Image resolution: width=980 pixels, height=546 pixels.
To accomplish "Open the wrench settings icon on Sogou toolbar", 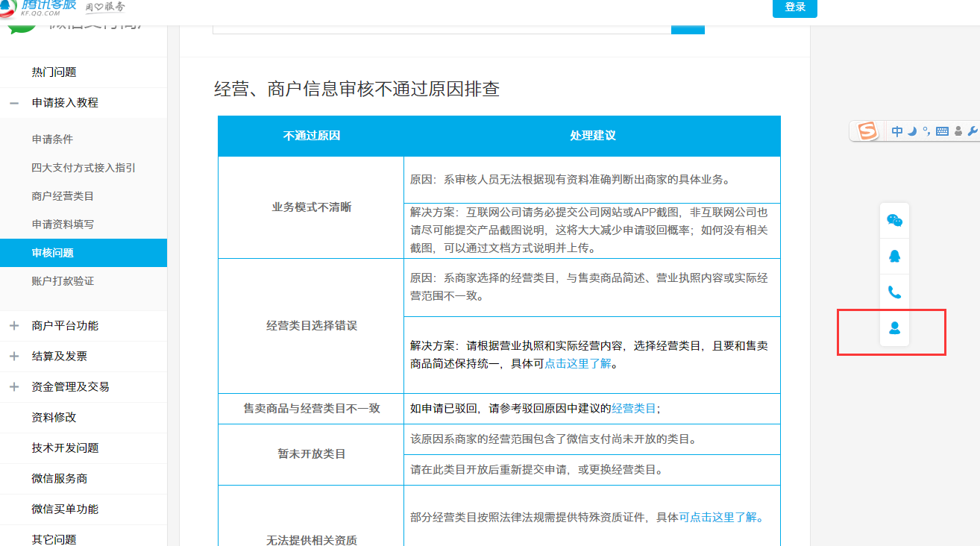I will pyautogui.click(x=972, y=131).
